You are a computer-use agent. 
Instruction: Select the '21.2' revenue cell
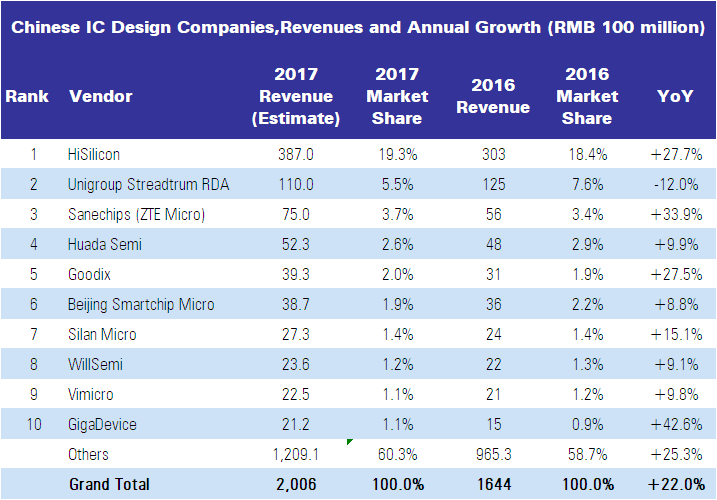pos(296,424)
